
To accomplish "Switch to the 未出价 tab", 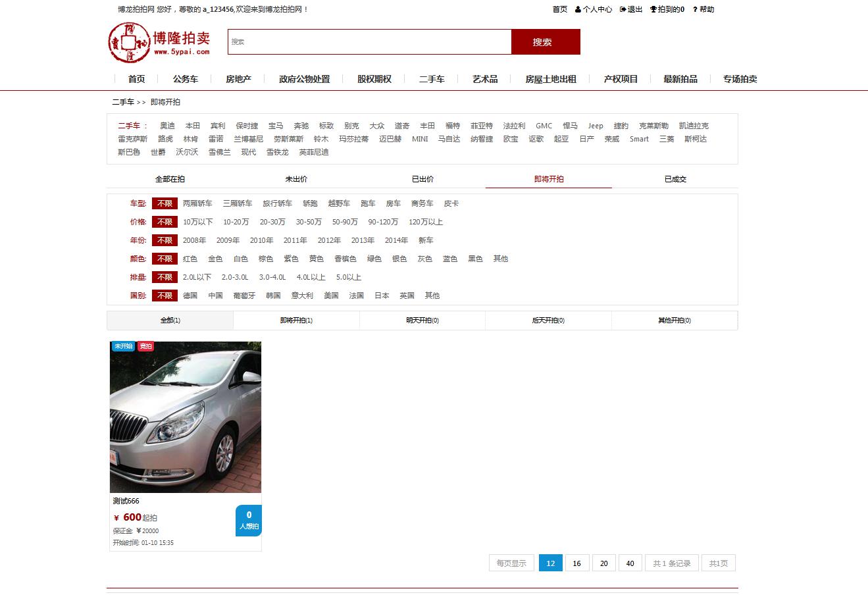I will click(296, 179).
